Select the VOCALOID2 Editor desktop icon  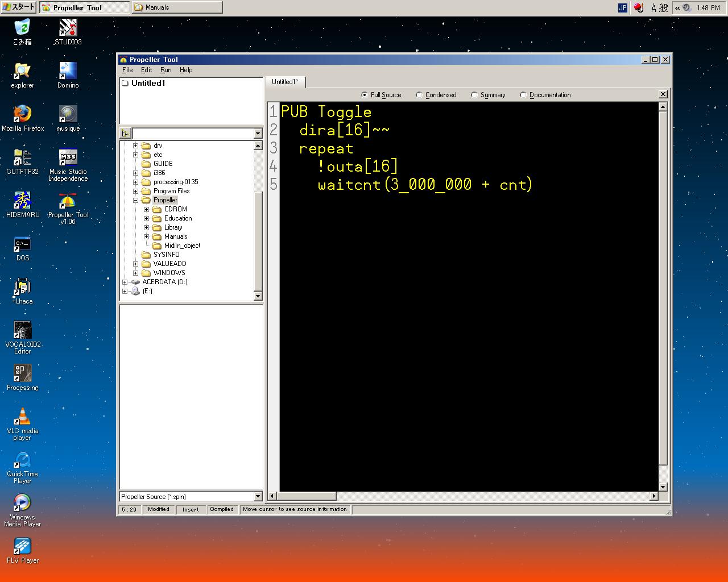22,331
